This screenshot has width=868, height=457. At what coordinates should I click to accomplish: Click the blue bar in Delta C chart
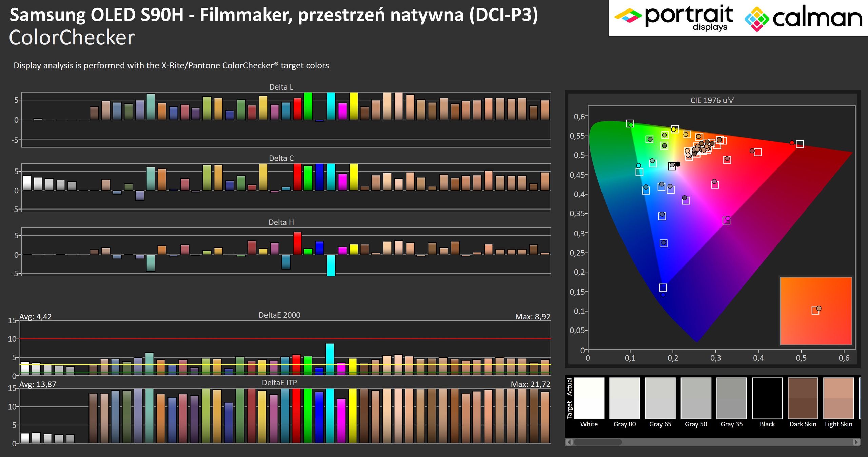[320, 177]
